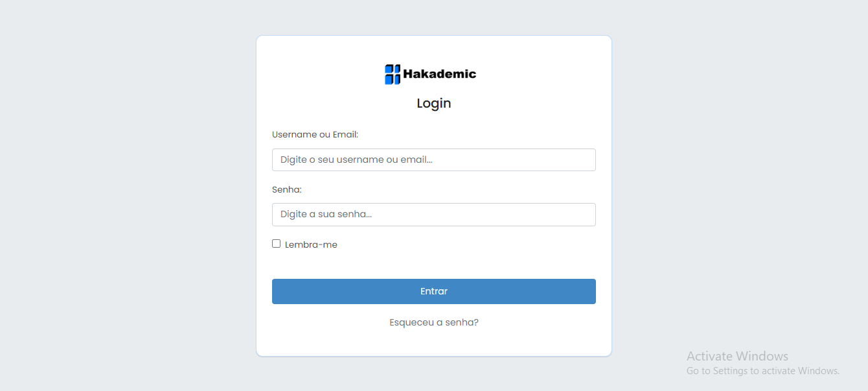This screenshot has width=868, height=391.
Task: Click the "Lembra-me" label text
Action: pyautogui.click(x=311, y=245)
